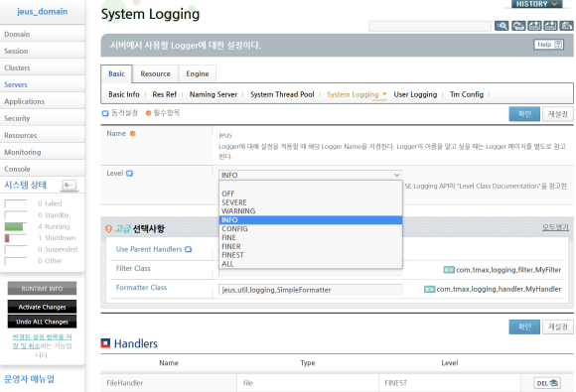Screen dimensions: 576x392
Task: Select SEVERE in the Level list
Action: (x=311, y=202)
